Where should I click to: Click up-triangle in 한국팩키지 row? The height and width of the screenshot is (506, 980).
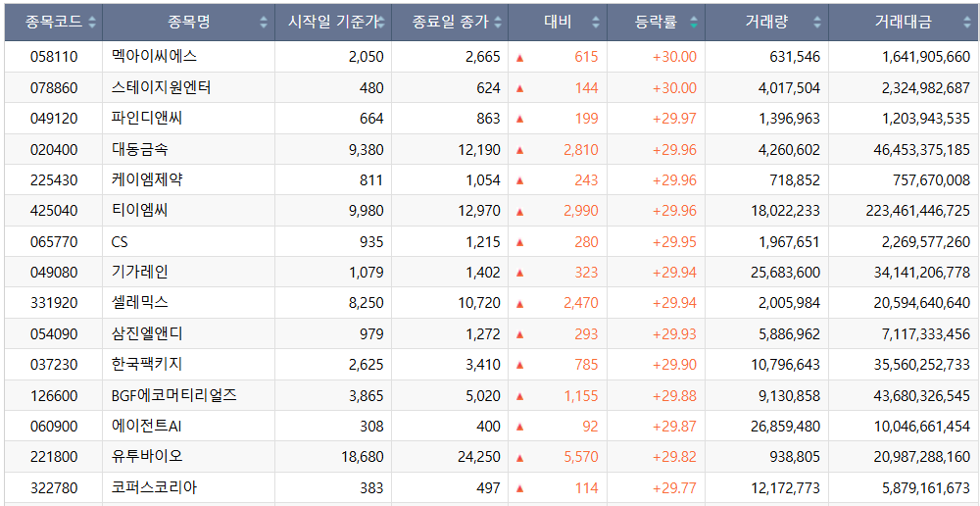(520, 365)
